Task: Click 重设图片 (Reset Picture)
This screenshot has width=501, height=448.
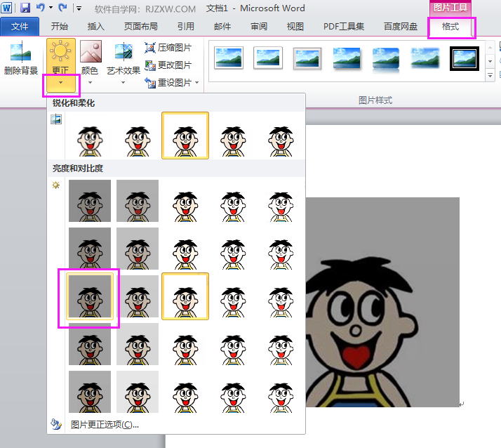Action: [x=168, y=83]
